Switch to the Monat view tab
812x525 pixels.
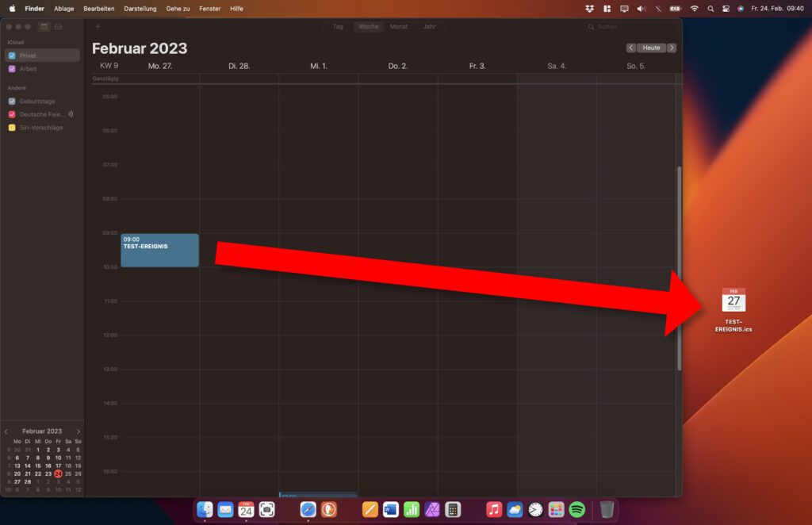[x=399, y=26]
